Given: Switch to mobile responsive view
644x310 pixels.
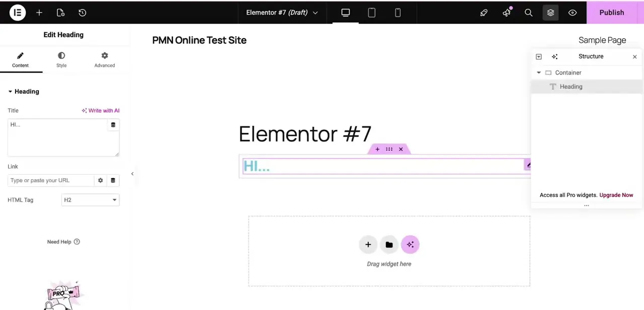Looking at the screenshot, I should point(398,13).
